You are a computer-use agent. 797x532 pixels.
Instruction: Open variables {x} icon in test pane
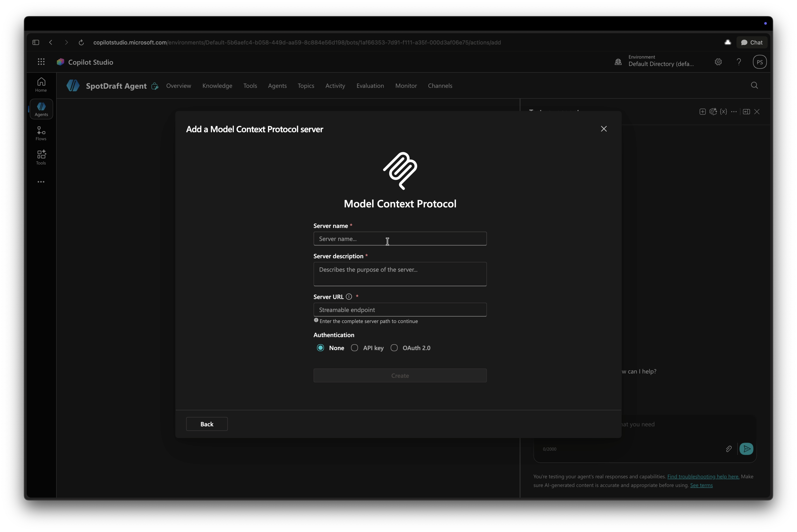pyautogui.click(x=724, y=112)
